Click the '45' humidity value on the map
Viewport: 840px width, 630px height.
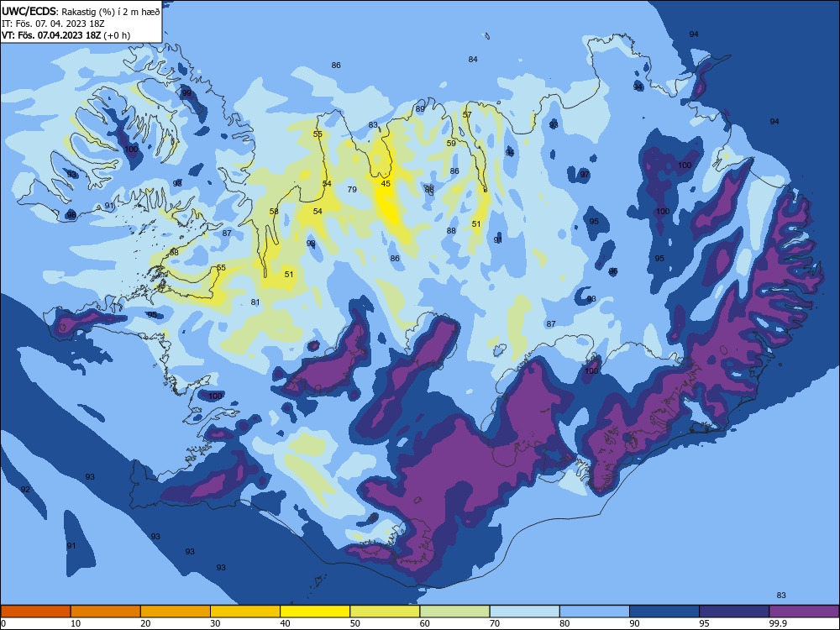click(x=386, y=184)
